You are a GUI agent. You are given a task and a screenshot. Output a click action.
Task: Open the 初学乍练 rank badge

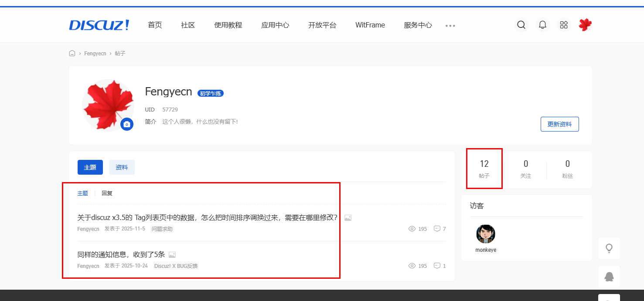coord(210,93)
